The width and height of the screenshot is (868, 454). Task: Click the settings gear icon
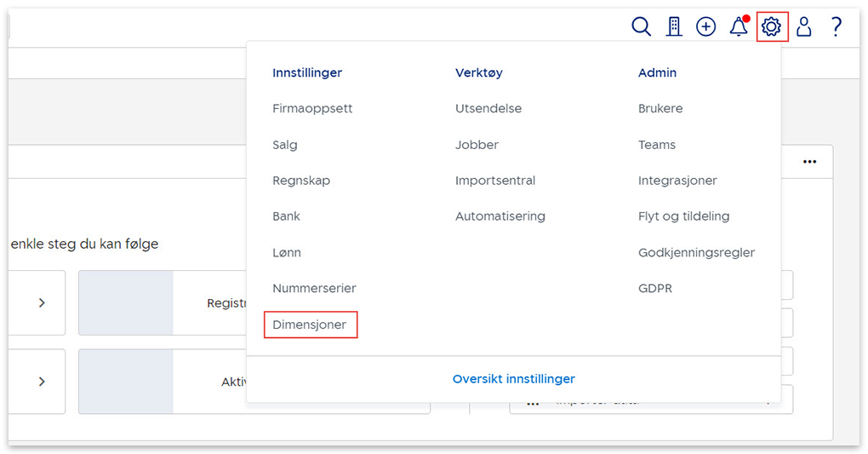772,27
